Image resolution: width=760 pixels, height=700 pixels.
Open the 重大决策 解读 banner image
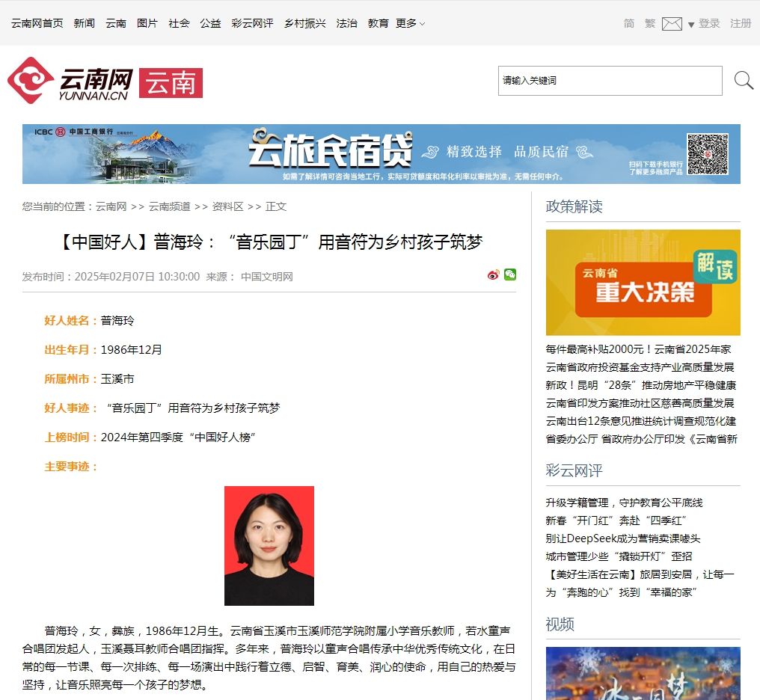coord(643,282)
